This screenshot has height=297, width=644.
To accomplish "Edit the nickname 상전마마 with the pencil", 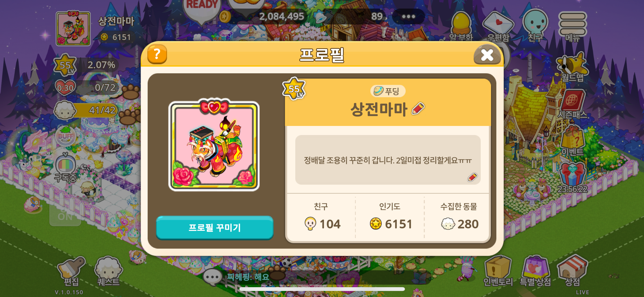I will tap(418, 109).
